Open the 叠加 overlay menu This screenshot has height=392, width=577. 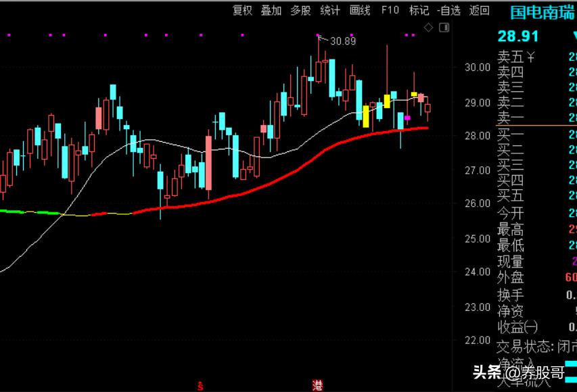click(271, 10)
